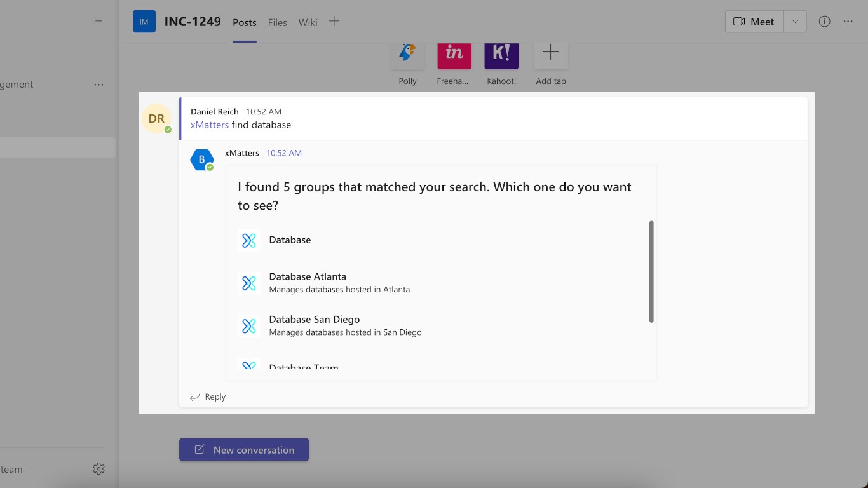Click the 'Manages databases hosted in San Diego' description
This screenshot has height=488, width=868.
tap(345, 332)
